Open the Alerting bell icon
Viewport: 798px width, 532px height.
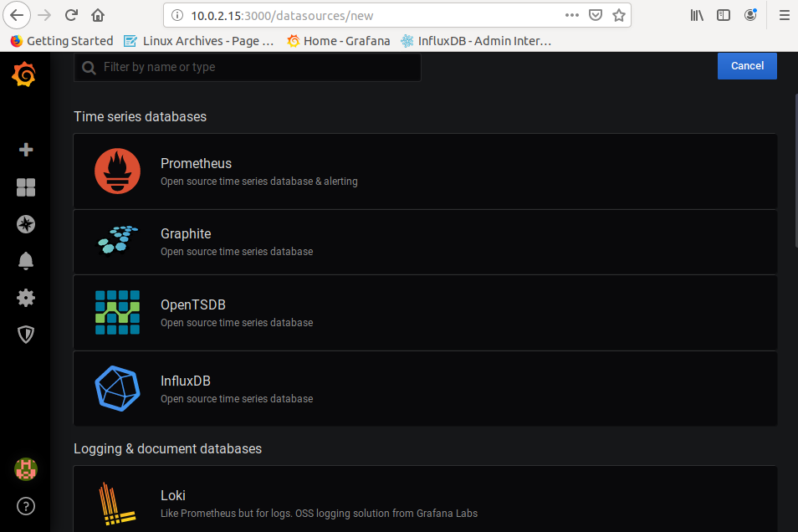coord(26,261)
